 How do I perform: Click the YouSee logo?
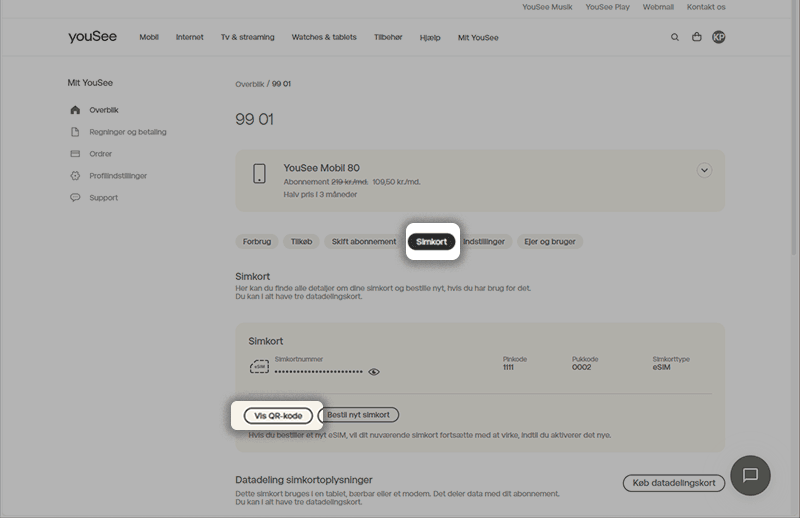tap(93, 37)
